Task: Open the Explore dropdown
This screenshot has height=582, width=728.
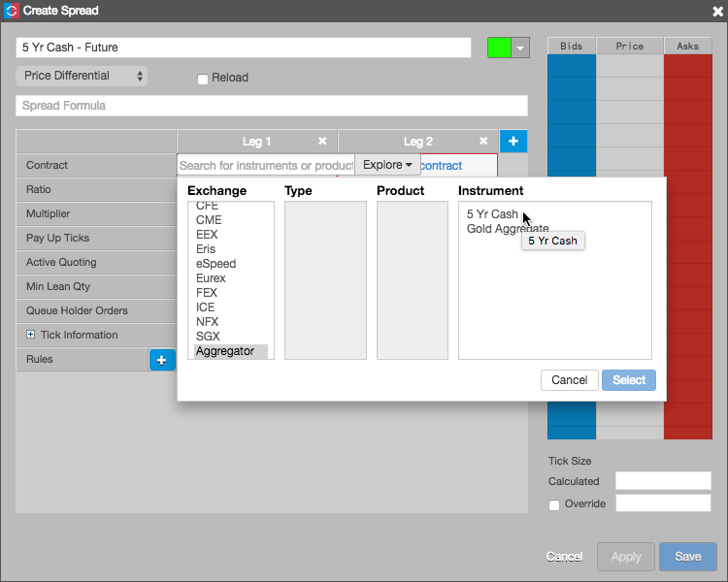Action: (x=387, y=165)
